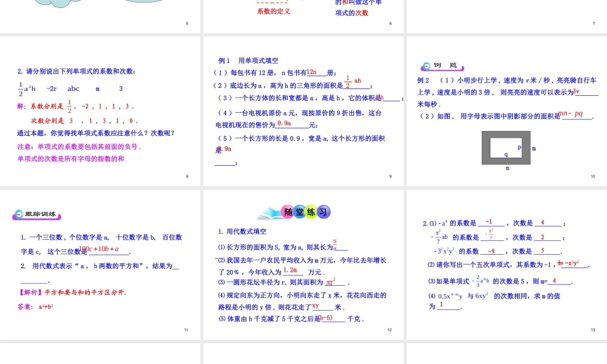Select slide 13 thumbnail

tap(506, 264)
